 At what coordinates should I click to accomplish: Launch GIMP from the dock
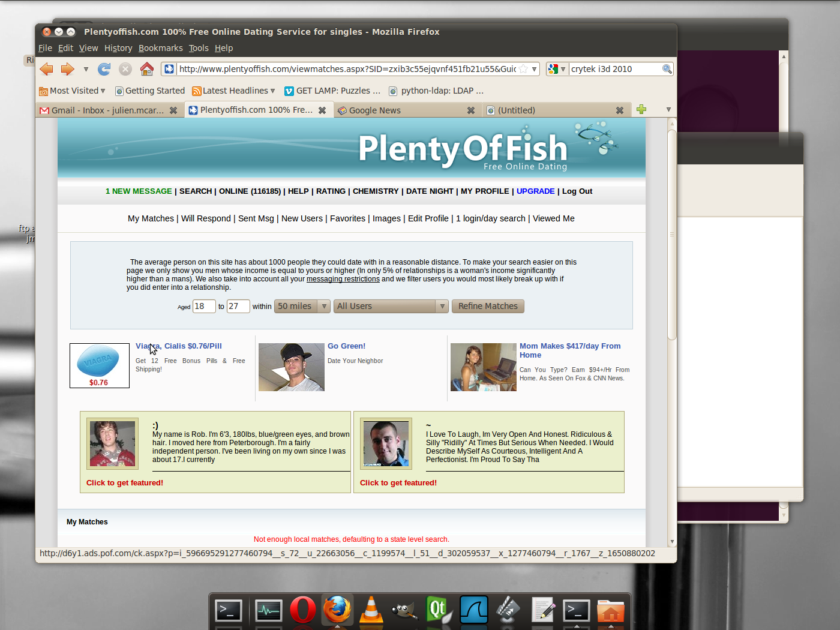point(404,611)
